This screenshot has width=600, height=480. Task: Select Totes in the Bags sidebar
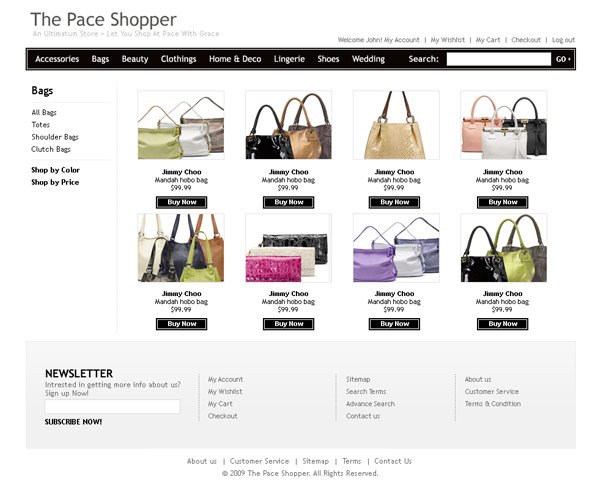(41, 125)
